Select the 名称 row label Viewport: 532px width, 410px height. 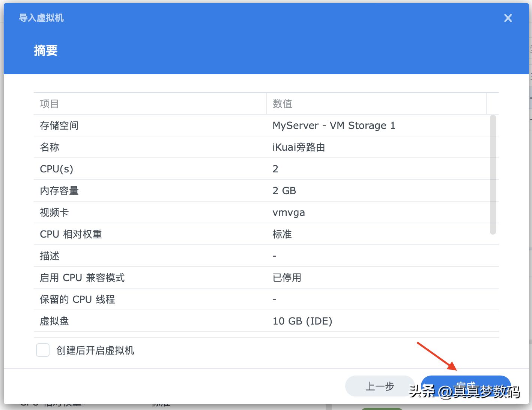(x=50, y=147)
